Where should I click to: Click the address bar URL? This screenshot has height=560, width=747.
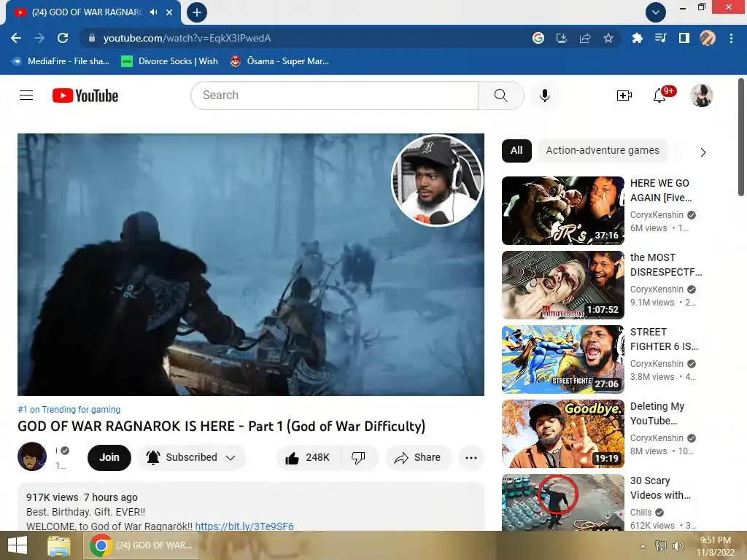point(187,38)
